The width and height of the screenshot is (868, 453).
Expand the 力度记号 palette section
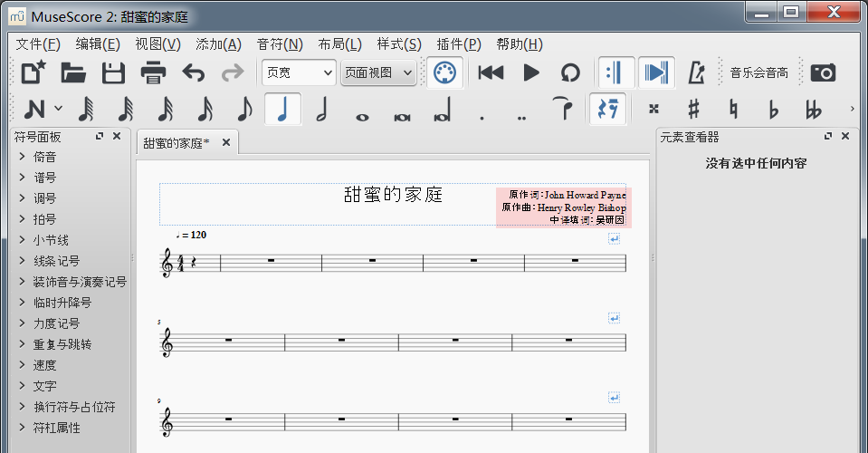coord(56,323)
